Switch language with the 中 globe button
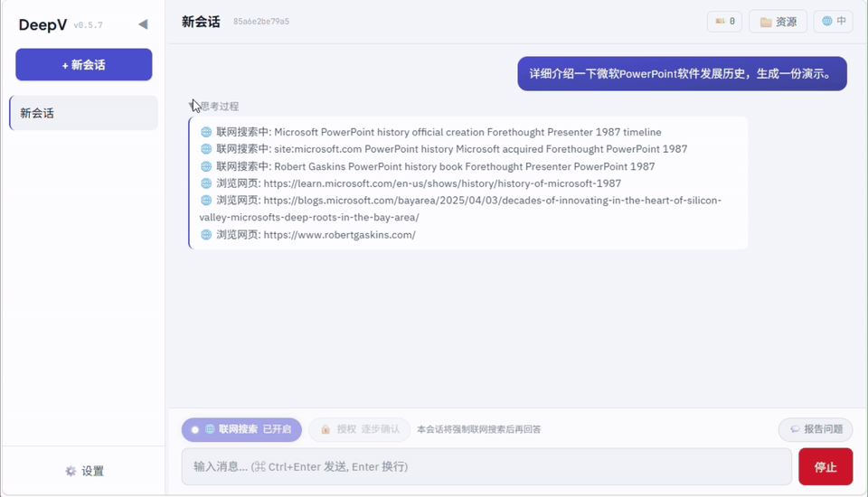 coord(833,22)
